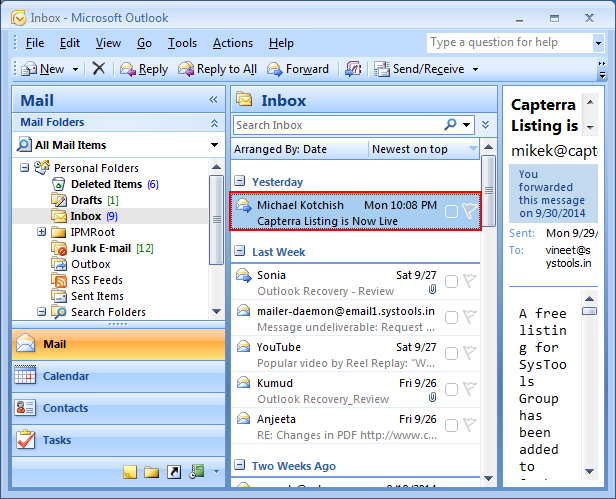Screen dimensions: 616x499
Task: Click the Outlook application icon in title bar
Action: (x=19, y=18)
